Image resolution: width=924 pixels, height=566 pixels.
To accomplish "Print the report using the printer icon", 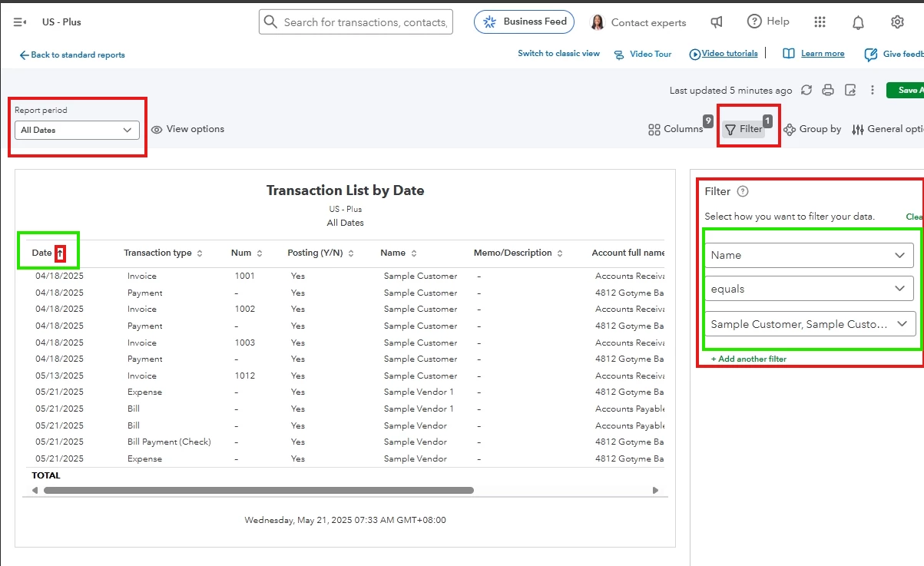I will tap(828, 90).
